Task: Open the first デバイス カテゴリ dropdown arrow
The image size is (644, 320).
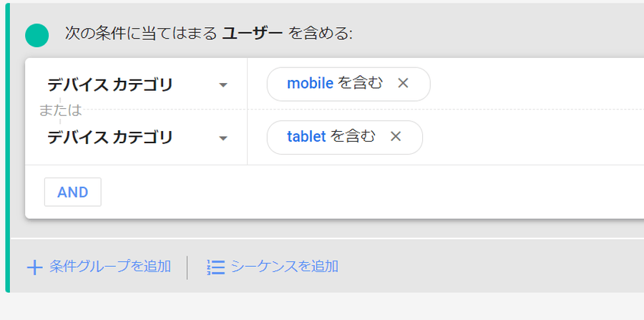Action: pos(223,85)
